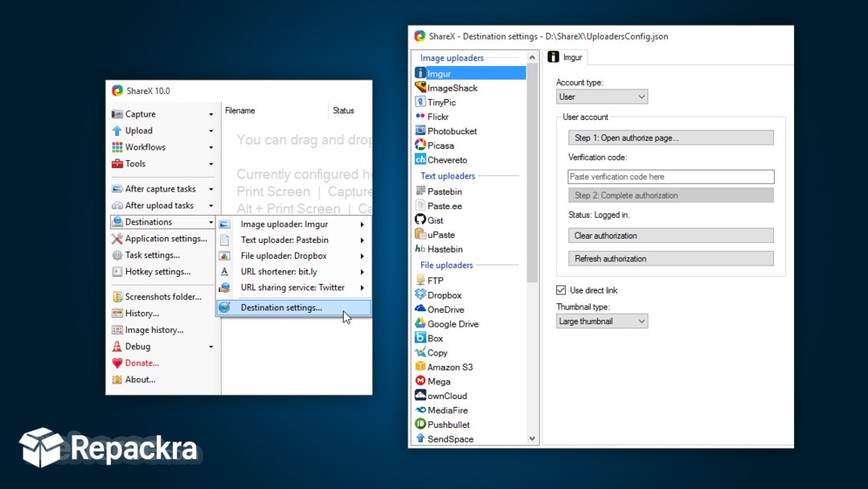The width and height of the screenshot is (868, 489).
Task: Click the red Donate... heart item
Action: coord(162,364)
